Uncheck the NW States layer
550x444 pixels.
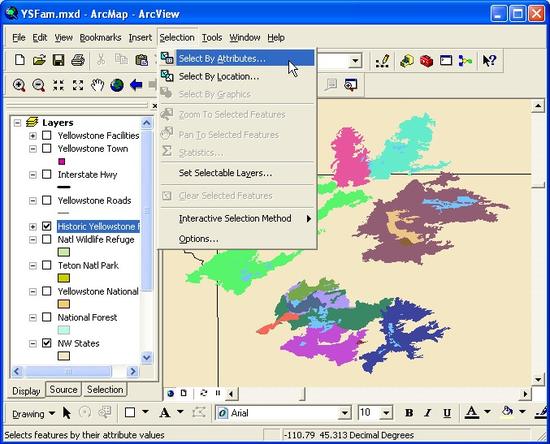tap(47, 343)
